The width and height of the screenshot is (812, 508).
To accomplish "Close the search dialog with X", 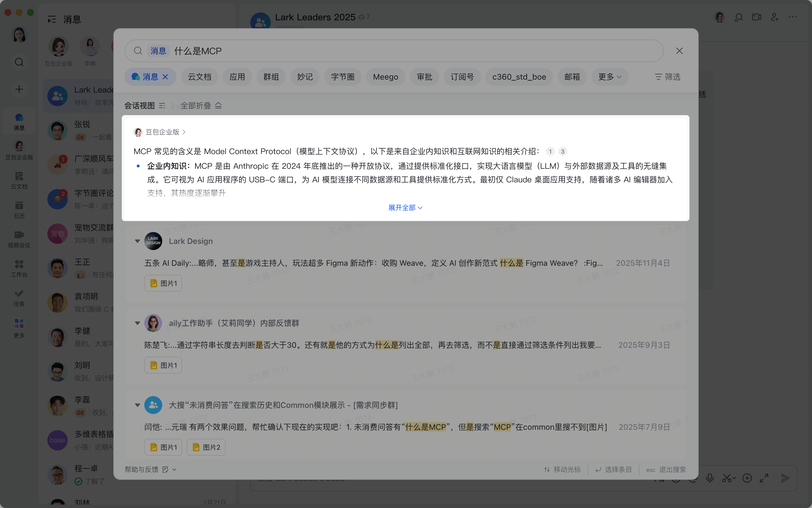I will coord(679,51).
